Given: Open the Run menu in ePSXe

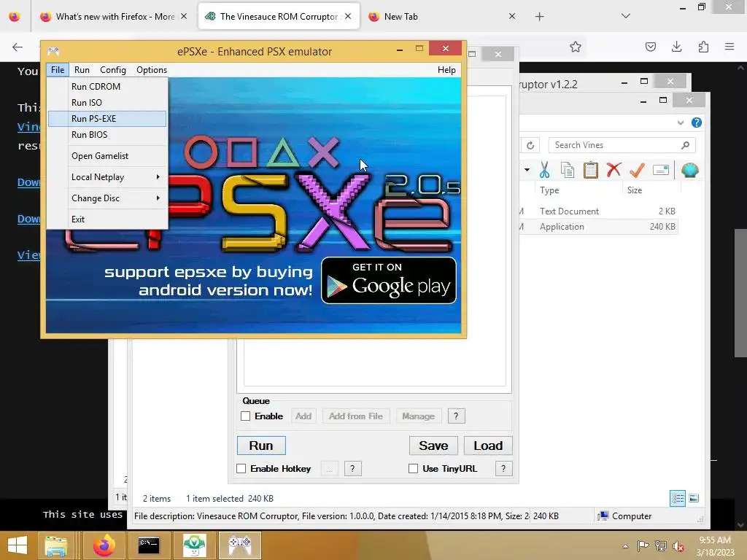Looking at the screenshot, I should (x=82, y=70).
